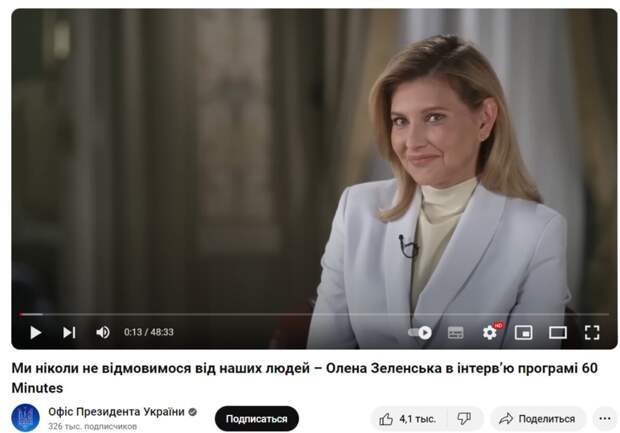
Task: Click the video title text
Action: pyautogui.click(x=304, y=378)
